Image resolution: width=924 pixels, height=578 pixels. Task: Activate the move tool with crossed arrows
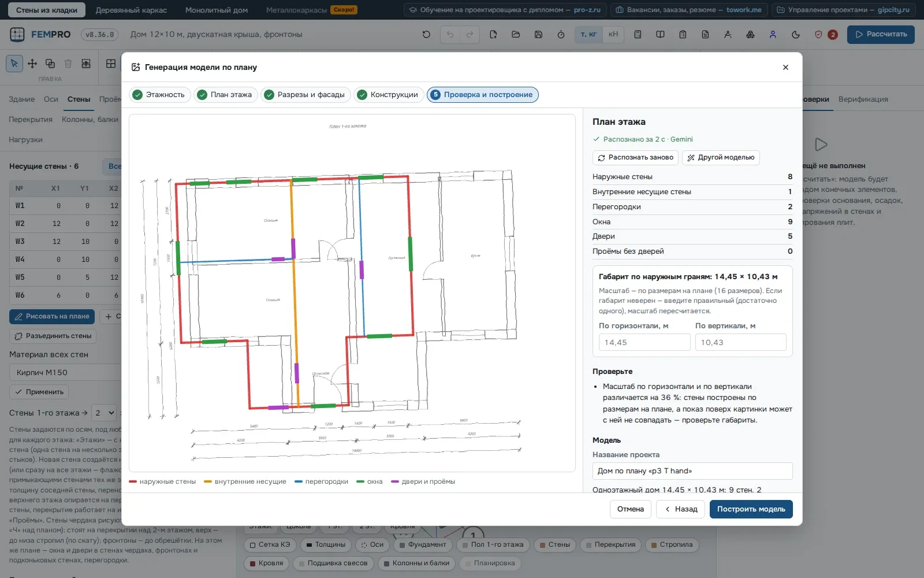point(32,64)
